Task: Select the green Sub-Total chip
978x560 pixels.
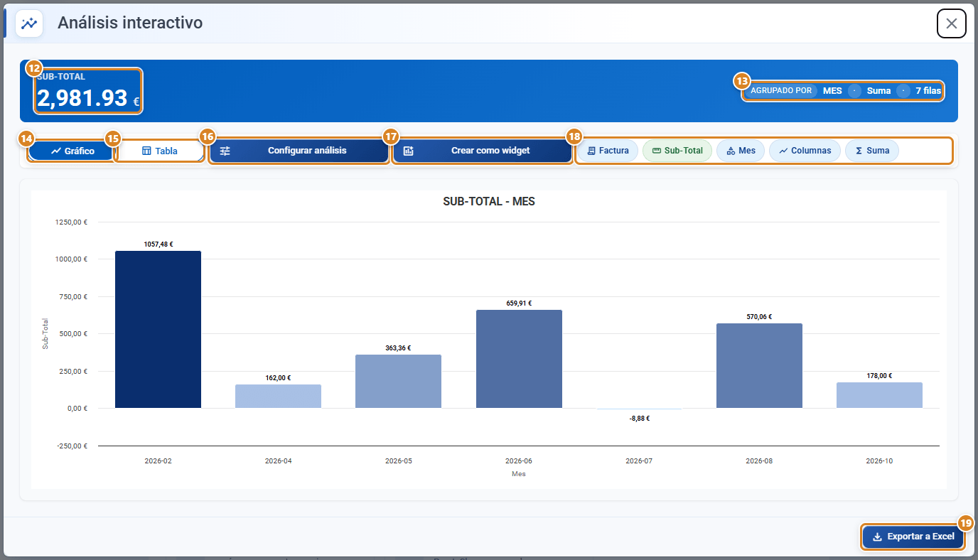Action: tap(677, 151)
